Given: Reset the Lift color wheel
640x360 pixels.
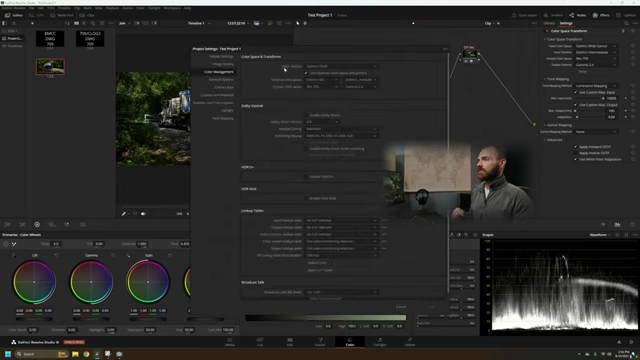Looking at the screenshot, I should coord(56,255).
